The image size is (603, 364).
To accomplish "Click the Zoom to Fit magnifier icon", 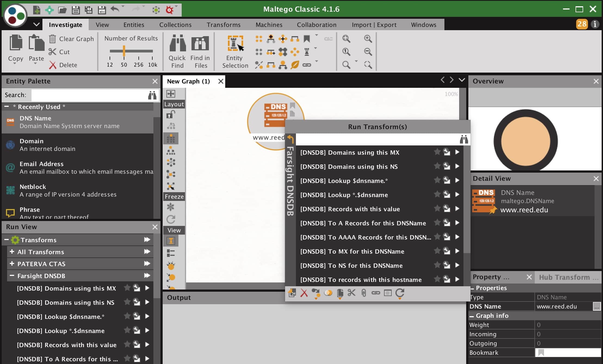I will 346,39.
